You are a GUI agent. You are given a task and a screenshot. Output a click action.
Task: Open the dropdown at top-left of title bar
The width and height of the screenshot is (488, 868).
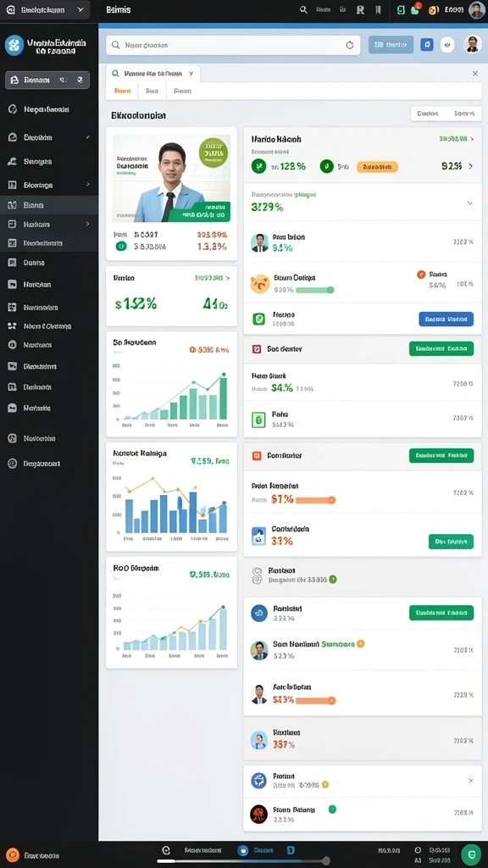coord(45,10)
